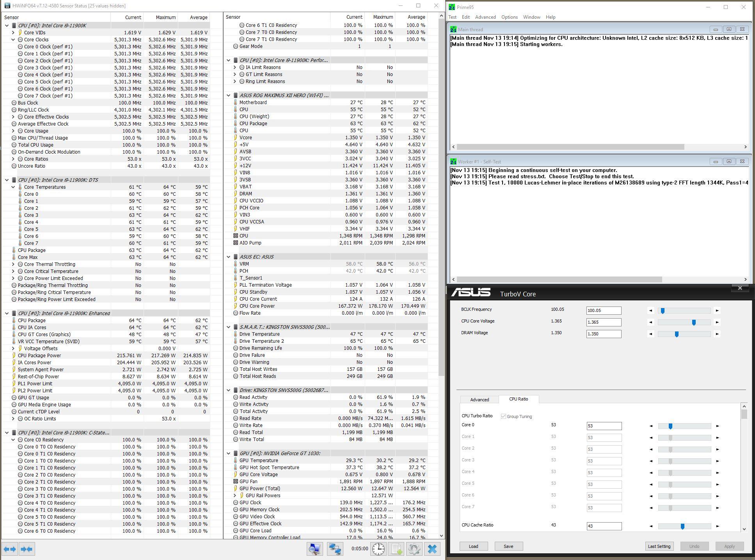Click the blue X close sensors icon
This screenshot has height=560, width=755.
coord(432,549)
